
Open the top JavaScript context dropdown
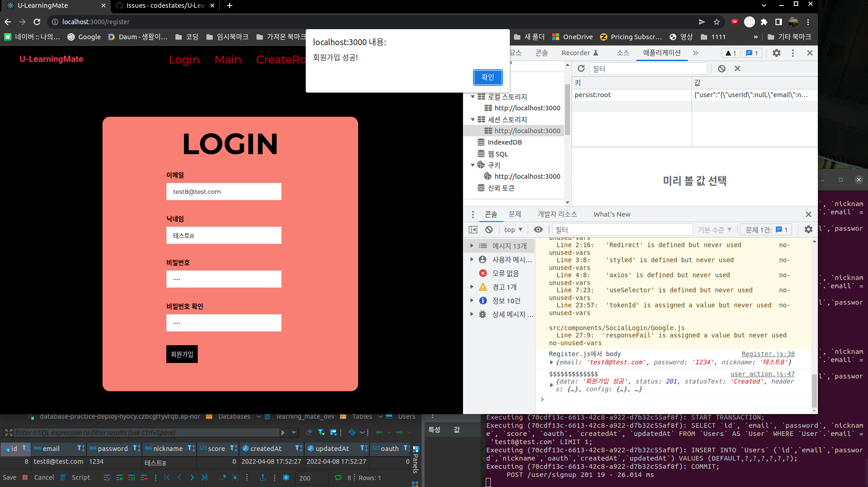[513, 229]
